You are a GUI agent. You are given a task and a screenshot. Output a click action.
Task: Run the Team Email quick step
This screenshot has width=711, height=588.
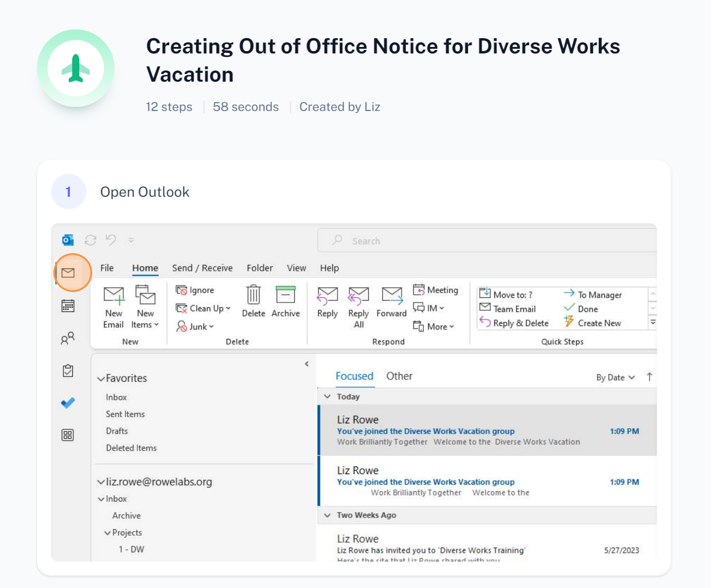pyautogui.click(x=508, y=308)
